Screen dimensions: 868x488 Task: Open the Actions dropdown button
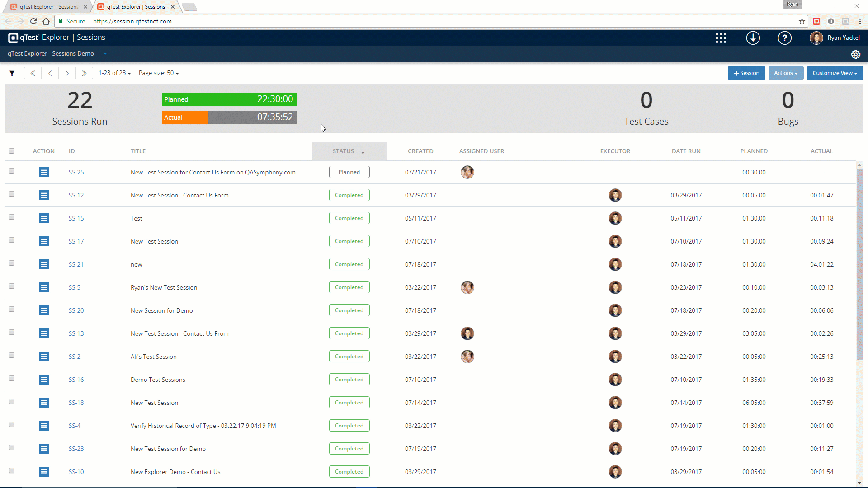786,73
